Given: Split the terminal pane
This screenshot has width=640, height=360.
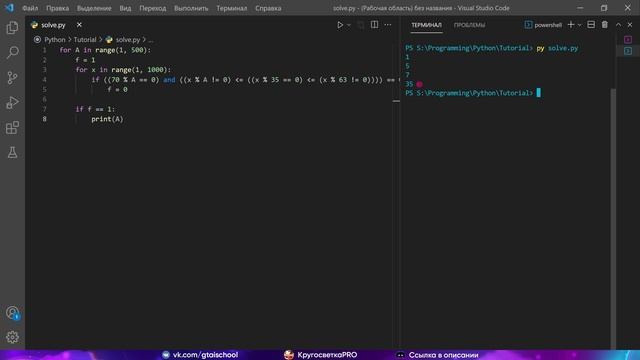Looking at the screenshot, I should coord(591,25).
